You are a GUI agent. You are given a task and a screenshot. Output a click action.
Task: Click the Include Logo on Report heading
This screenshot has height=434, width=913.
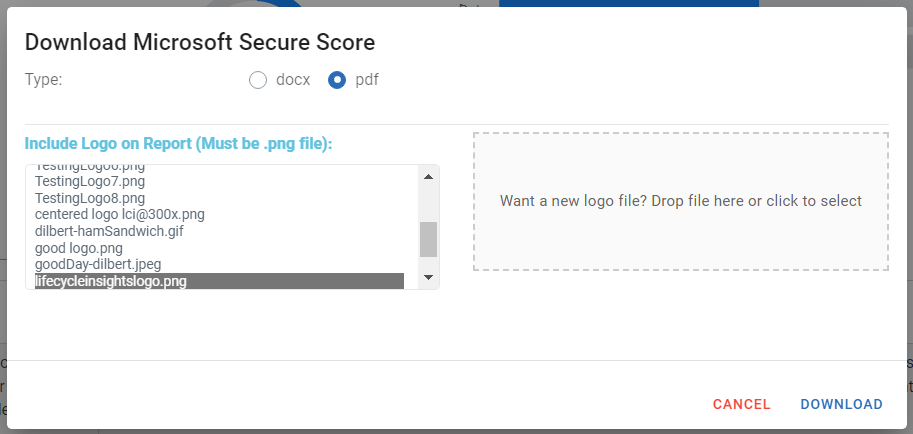pos(178,143)
